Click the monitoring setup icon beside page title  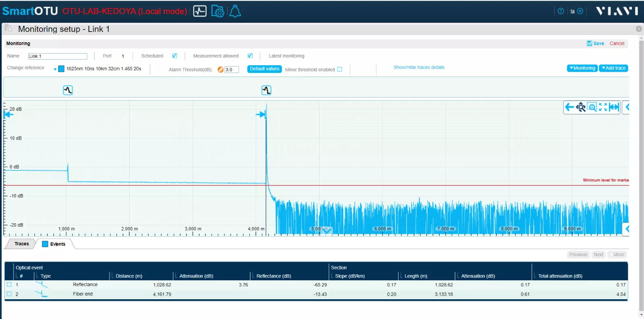tap(8, 29)
